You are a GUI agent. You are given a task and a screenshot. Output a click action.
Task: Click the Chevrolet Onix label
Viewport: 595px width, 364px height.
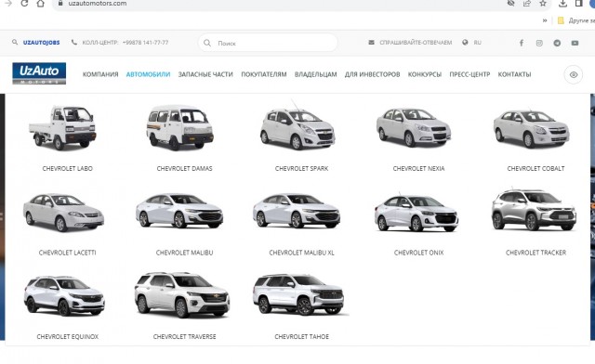[418, 253]
